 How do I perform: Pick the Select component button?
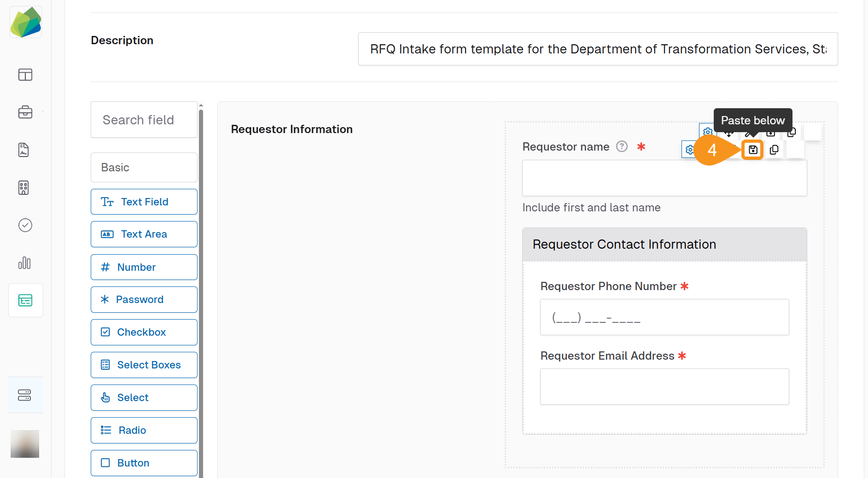coord(144,397)
